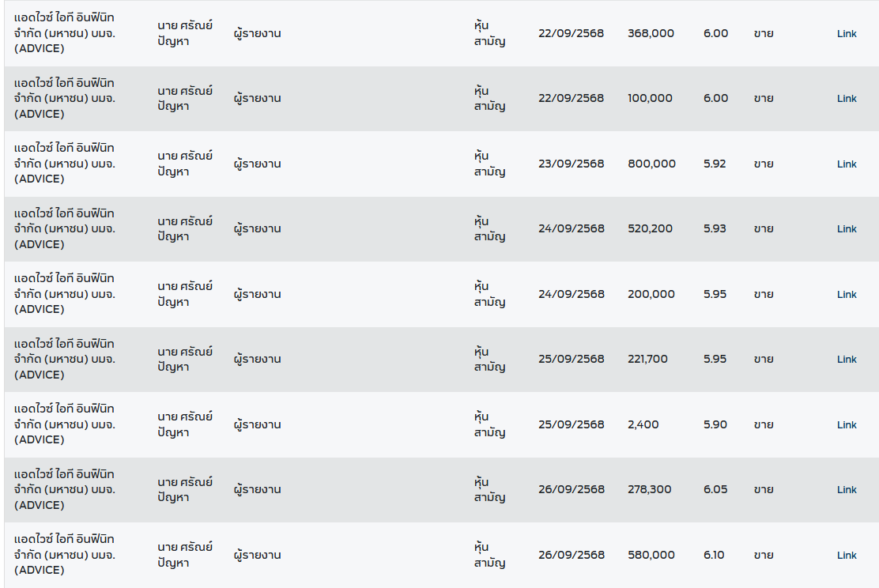Image resolution: width=879 pixels, height=588 pixels.
Task: Open the Link for the 100,000 share sale
Action: (x=847, y=99)
